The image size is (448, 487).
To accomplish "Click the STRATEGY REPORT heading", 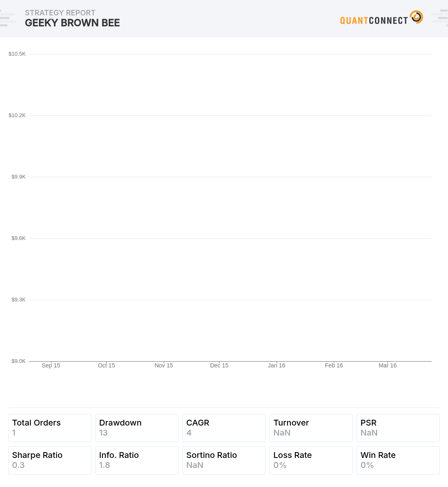I will [x=60, y=13].
